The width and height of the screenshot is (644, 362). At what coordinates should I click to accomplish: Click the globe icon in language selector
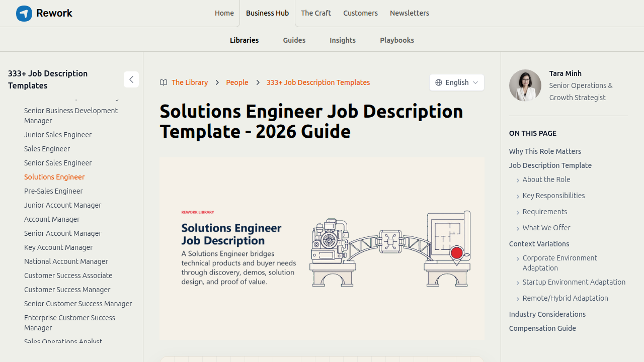pyautogui.click(x=439, y=82)
